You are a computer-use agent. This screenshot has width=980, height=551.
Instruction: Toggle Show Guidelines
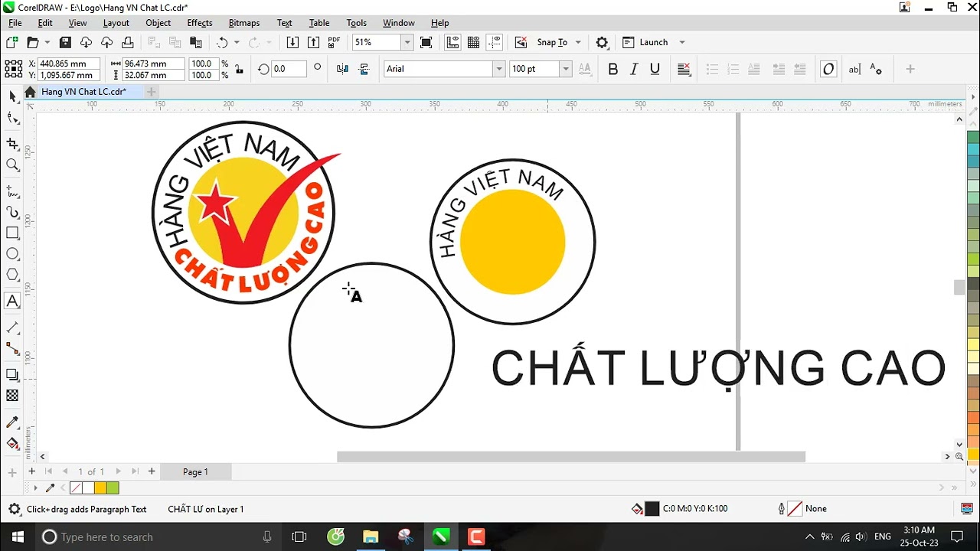tap(495, 42)
